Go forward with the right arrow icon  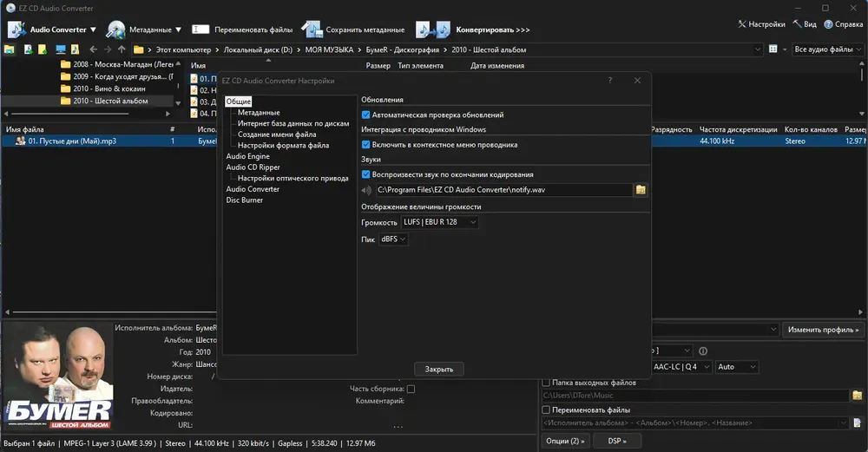pos(108,49)
